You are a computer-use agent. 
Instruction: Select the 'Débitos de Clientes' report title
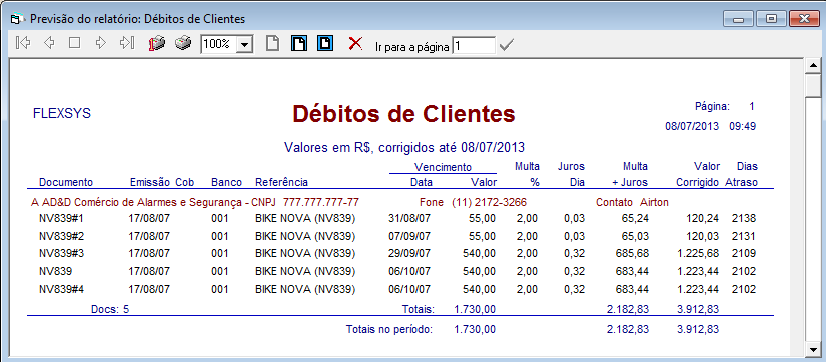404,113
